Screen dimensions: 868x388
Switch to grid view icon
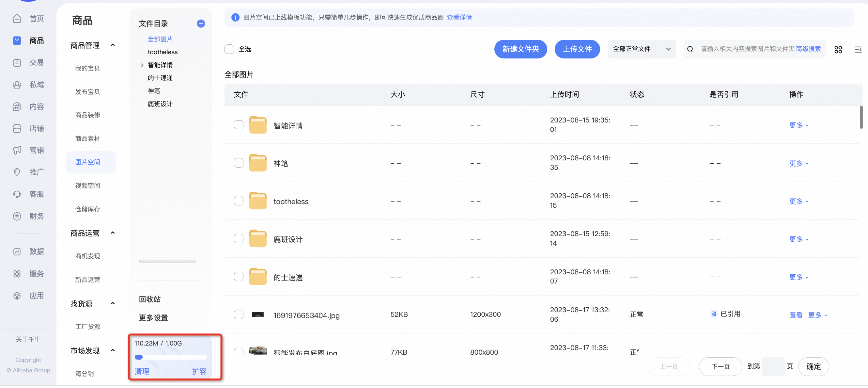click(838, 50)
